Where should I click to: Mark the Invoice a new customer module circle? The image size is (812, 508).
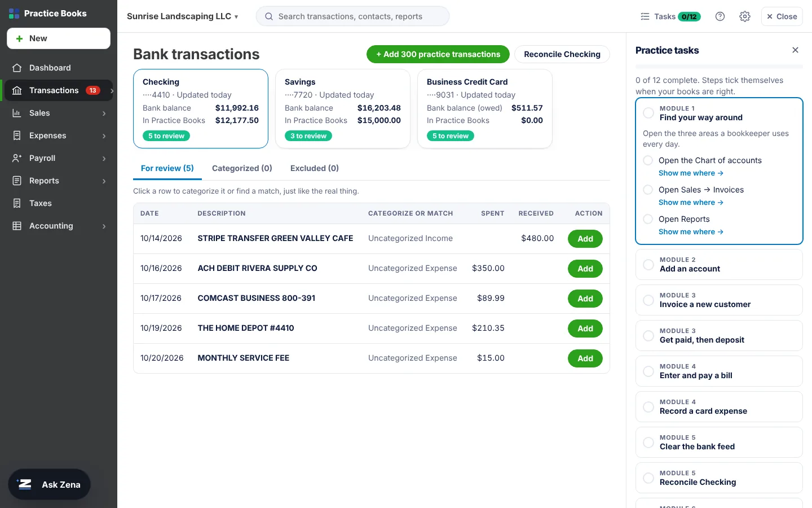[648, 300]
